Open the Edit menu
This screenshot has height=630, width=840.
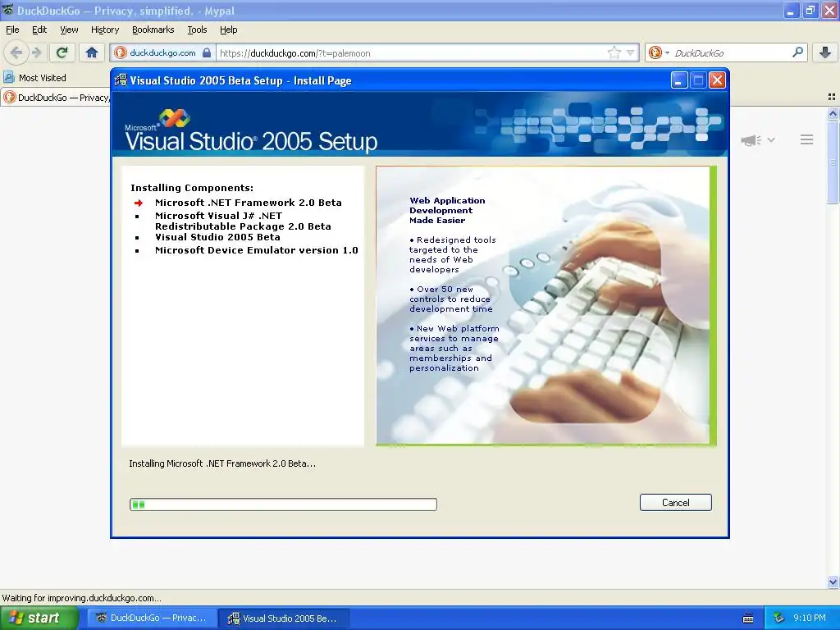pyautogui.click(x=39, y=30)
